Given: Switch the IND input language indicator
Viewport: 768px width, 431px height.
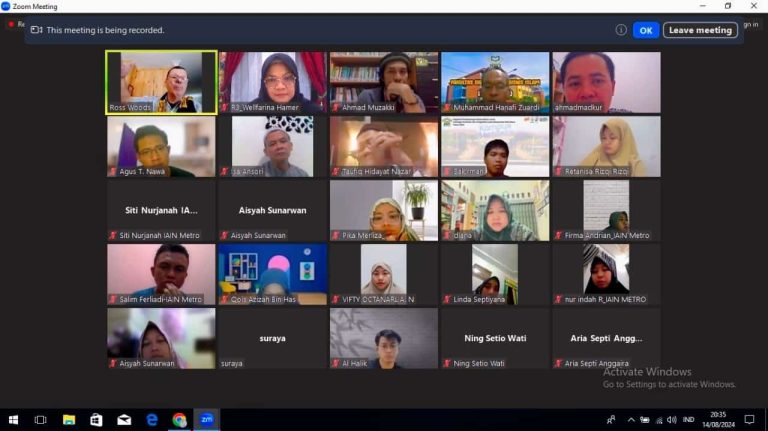Looking at the screenshot, I should pyautogui.click(x=687, y=420).
